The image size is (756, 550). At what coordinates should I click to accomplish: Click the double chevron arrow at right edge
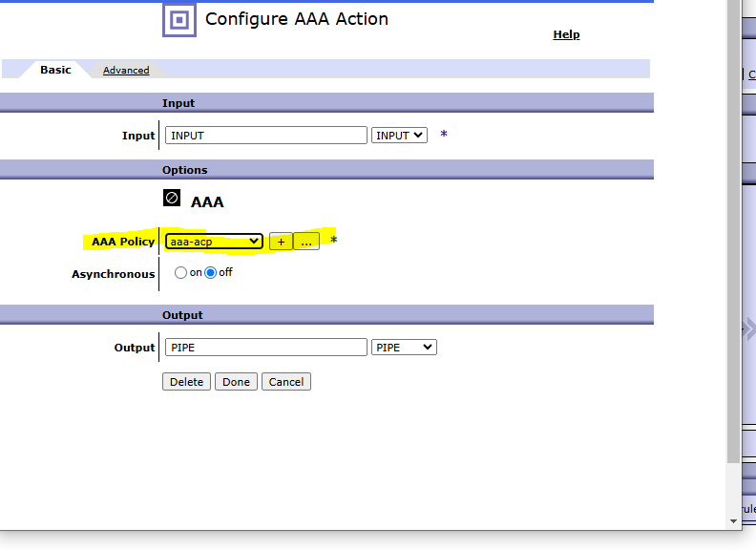(x=748, y=329)
